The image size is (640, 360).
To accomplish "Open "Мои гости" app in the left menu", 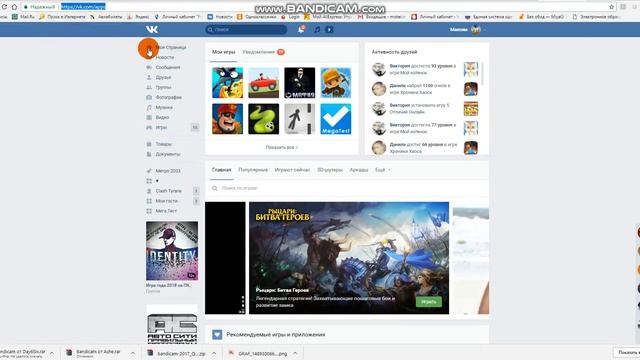I will coord(167,201).
